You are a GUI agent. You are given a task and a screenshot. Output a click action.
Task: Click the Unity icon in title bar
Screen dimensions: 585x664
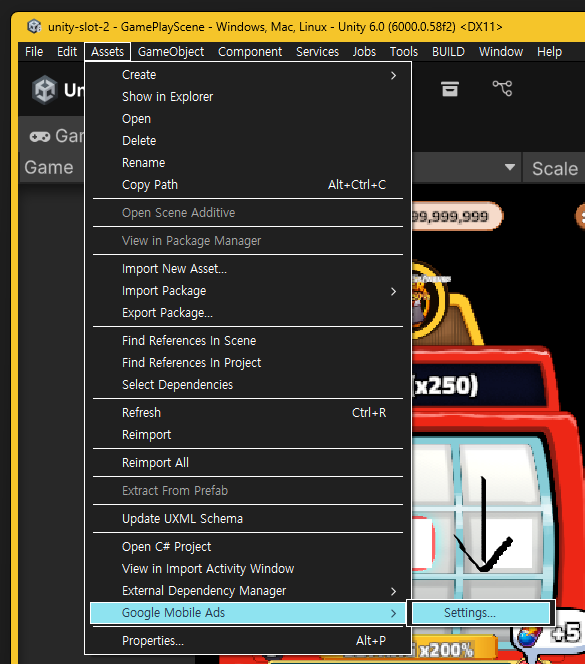click(34, 26)
